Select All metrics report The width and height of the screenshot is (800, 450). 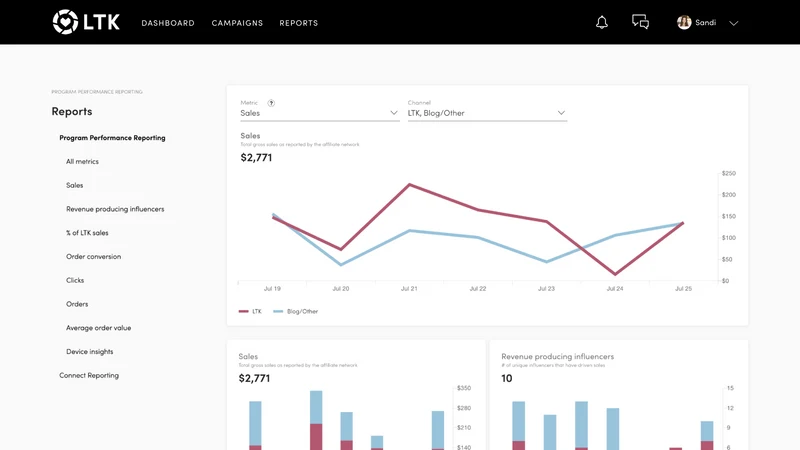(82, 161)
